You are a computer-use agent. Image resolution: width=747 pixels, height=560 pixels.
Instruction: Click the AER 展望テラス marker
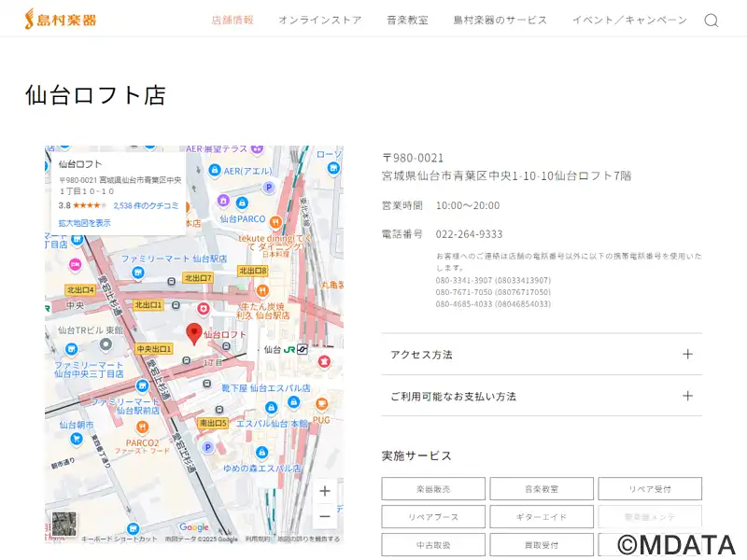pos(258,150)
